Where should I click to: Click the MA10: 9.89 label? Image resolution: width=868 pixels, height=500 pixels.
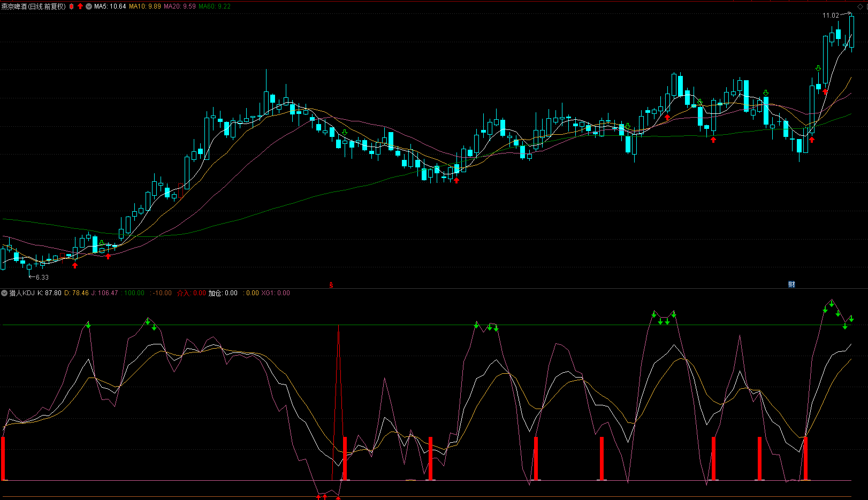point(145,6)
